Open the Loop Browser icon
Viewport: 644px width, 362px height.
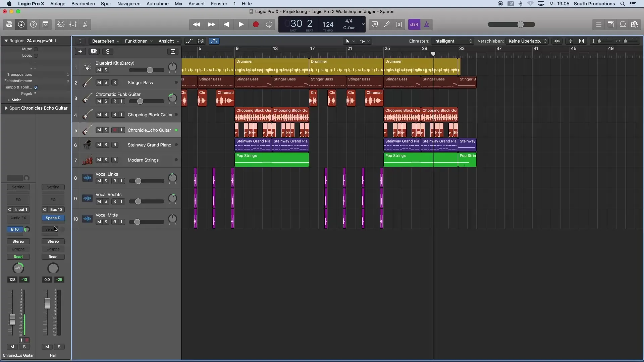pyautogui.click(x=623, y=24)
